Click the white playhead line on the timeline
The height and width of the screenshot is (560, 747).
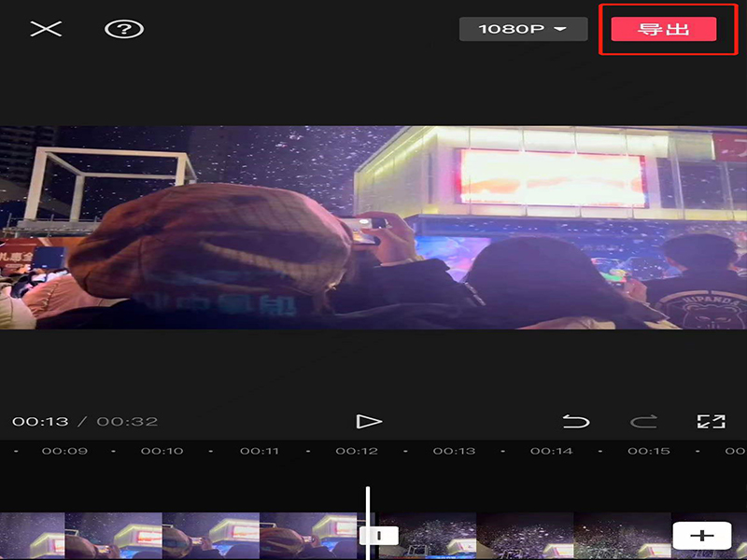tap(368, 504)
